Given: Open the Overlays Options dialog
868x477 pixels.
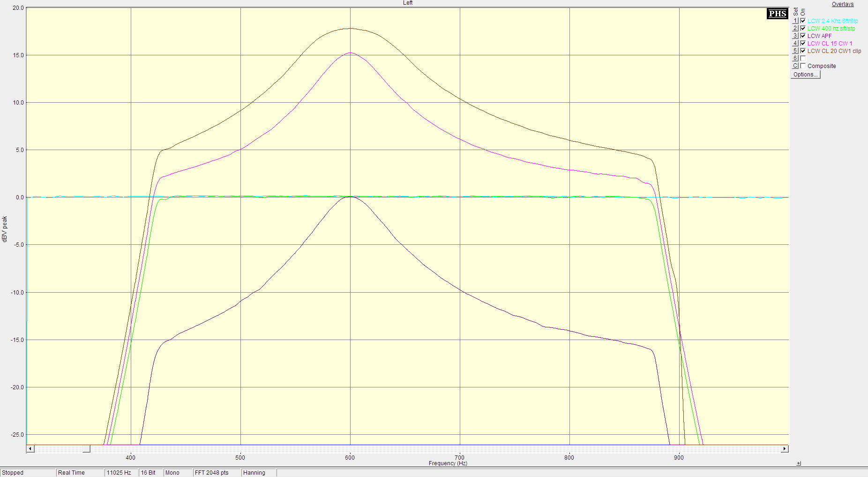Looking at the screenshot, I should [805, 75].
